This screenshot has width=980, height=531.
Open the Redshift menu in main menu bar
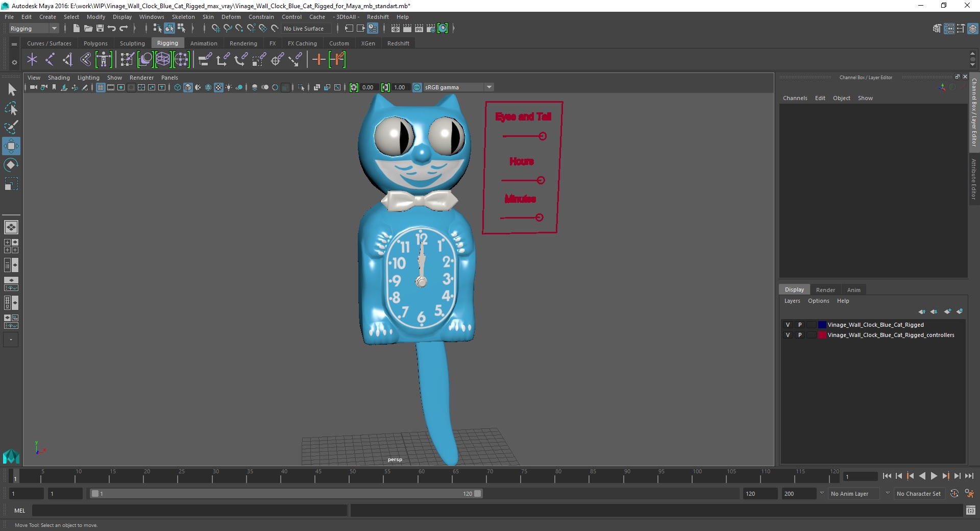(x=378, y=17)
